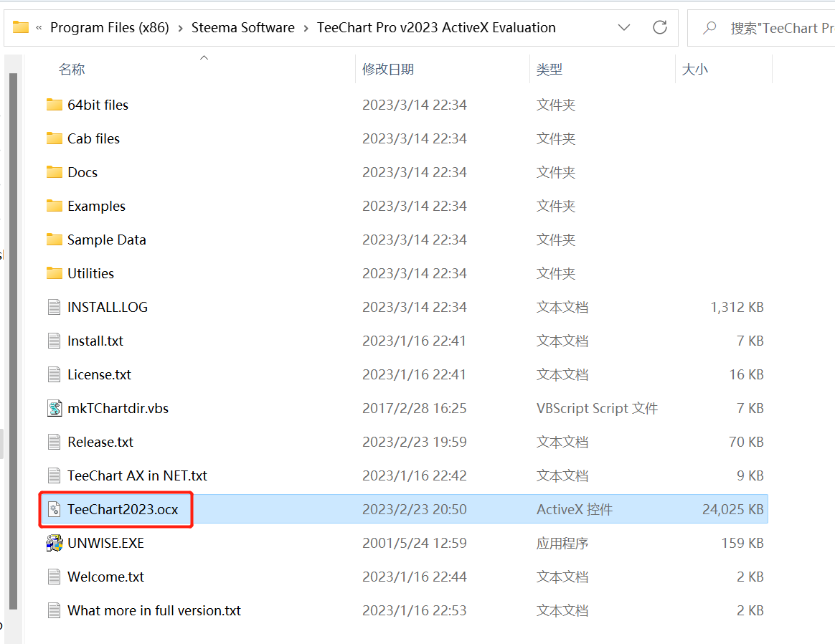This screenshot has width=835, height=644.
Task: Click the ActiveX 控件 type cell
Action: tap(575, 509)
